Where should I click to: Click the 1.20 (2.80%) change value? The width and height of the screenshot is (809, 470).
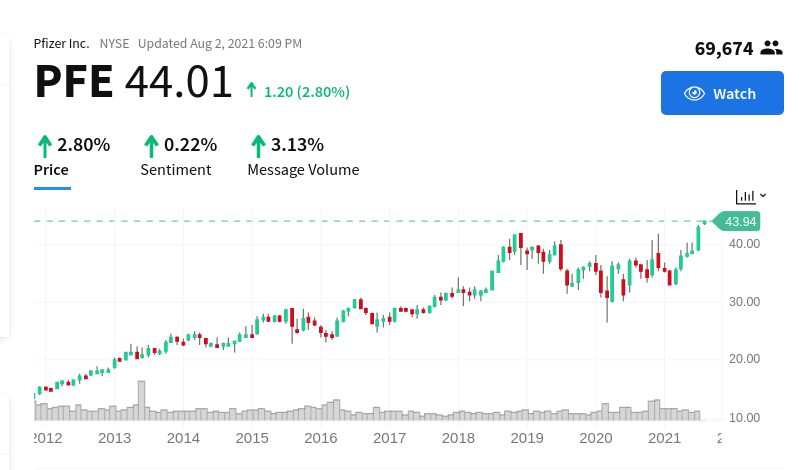click(x=307, y=92)
